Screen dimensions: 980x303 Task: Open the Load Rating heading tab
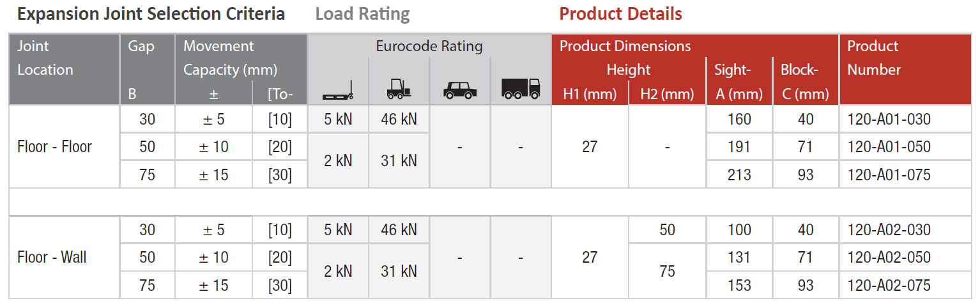[362, 14]
